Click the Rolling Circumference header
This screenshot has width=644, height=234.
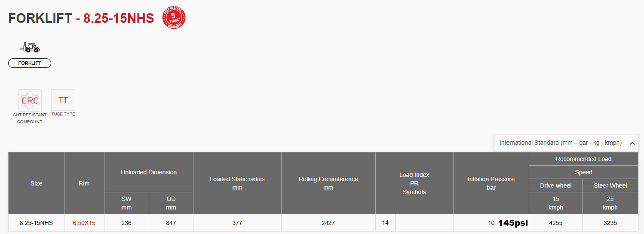click(x=328, y=183)
